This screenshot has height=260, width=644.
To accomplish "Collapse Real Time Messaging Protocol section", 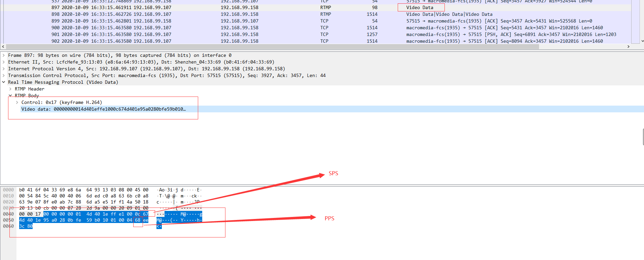I will point(4,82).
